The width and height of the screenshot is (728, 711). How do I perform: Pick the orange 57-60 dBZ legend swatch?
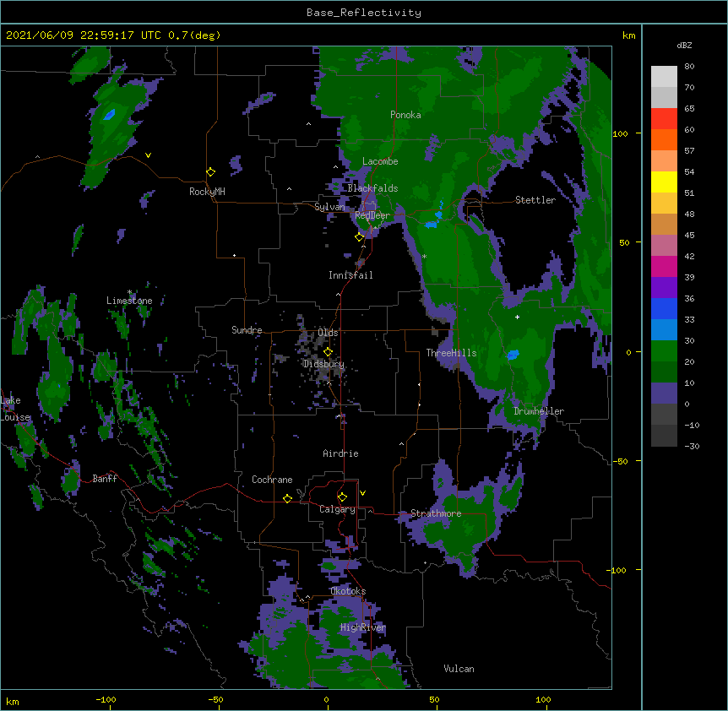[664, 140]
